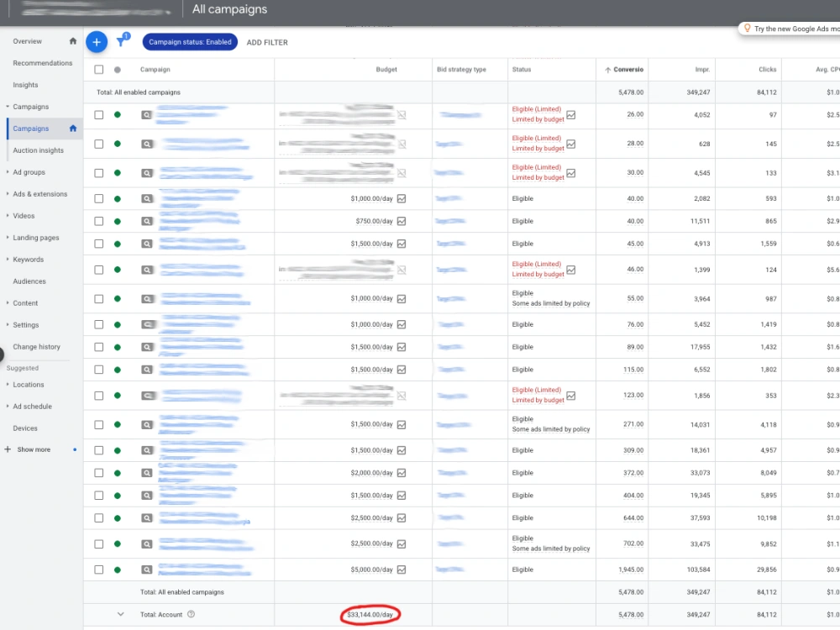
Task: Click Campaign status: Enabled filter chip
Action: (x=190, y=42)
